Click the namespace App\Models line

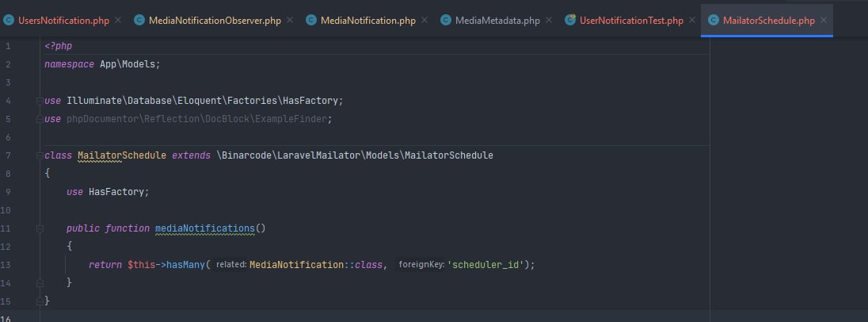(102, 64)
